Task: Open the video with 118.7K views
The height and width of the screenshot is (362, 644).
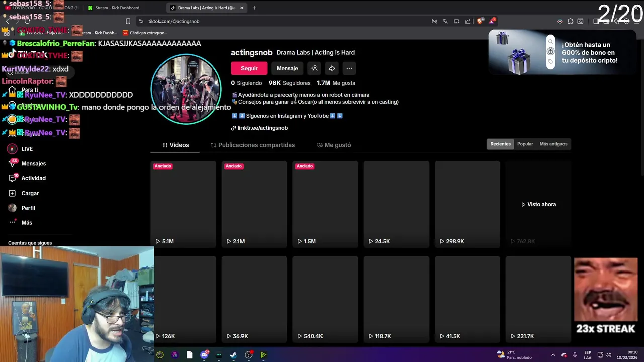Action: click(x=396, y=300)
